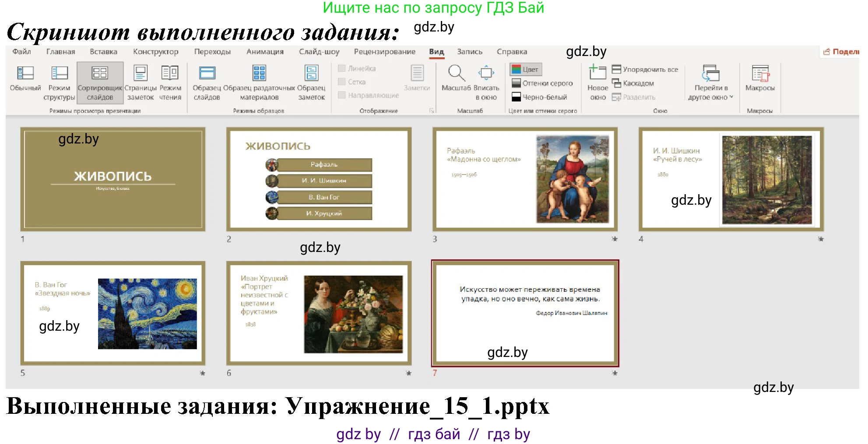This screenshot has width=868, height=444.
Task: Open the Файл menu
Action: (x=21, y=51)
